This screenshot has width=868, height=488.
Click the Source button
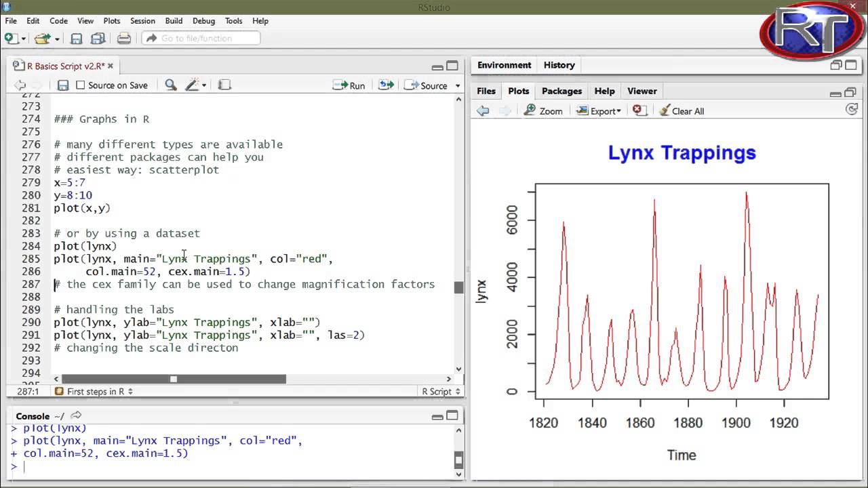pos(426,85)
